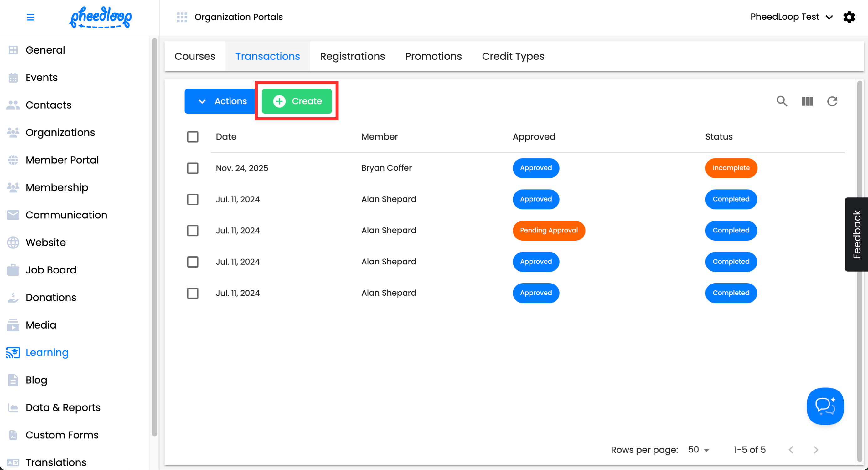Collapse the sidebar with hamburger icon
Viewport: 868px width, 470px height.
click(x=30, y=17)
